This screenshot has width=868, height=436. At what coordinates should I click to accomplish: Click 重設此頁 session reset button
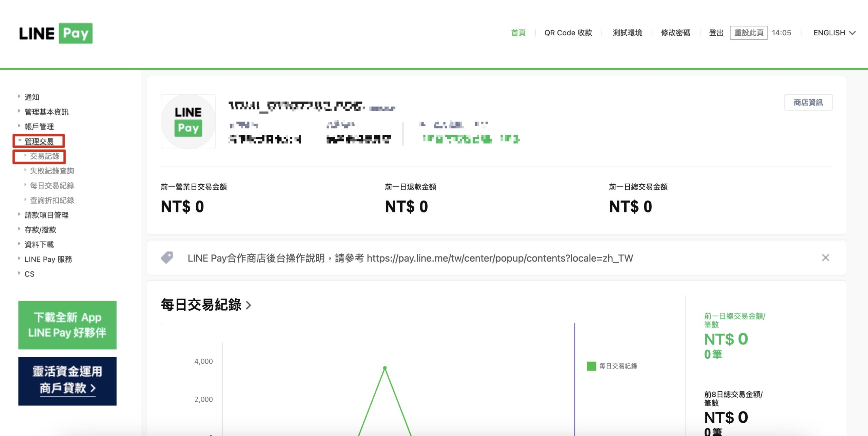pyautogui.click(x=749, y=33)
